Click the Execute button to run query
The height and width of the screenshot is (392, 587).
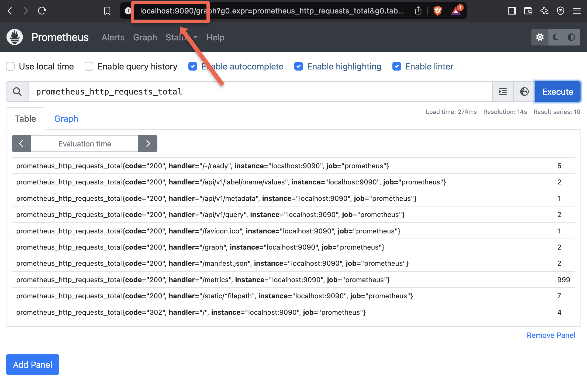[x=558, y=92]
